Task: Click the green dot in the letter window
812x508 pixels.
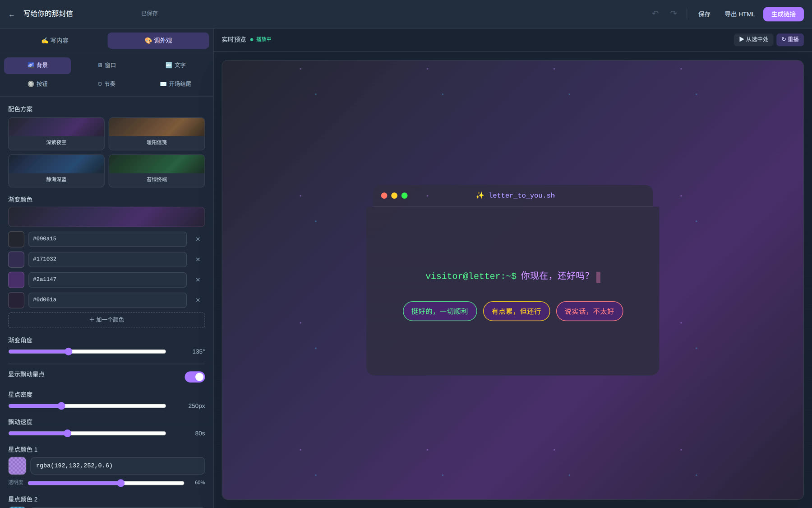Action: 405,196
